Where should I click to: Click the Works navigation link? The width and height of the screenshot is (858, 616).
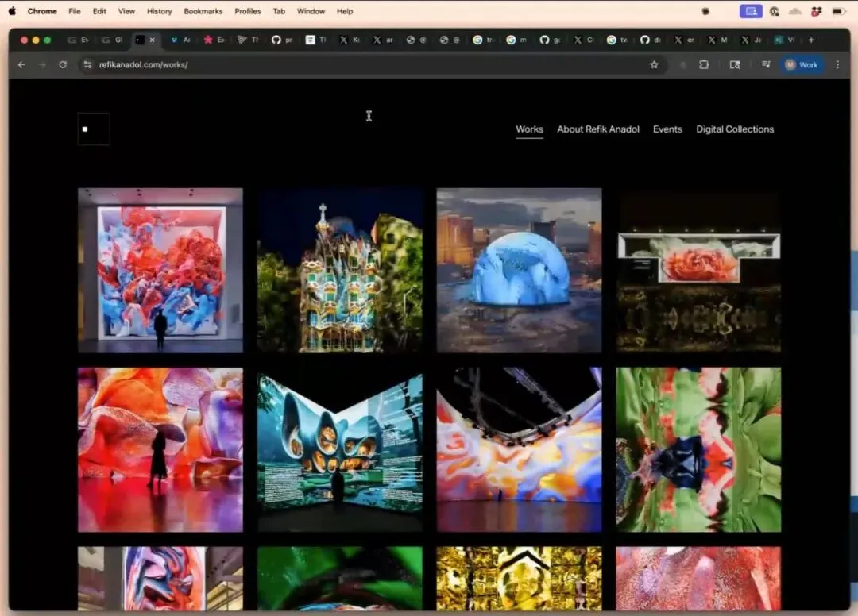[x=529, y=129]
